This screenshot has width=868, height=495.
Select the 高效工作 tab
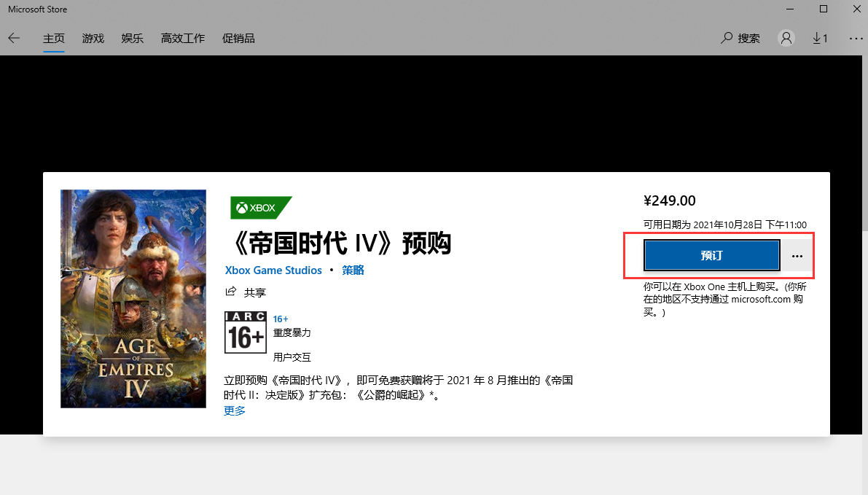(x=183, y=38)
